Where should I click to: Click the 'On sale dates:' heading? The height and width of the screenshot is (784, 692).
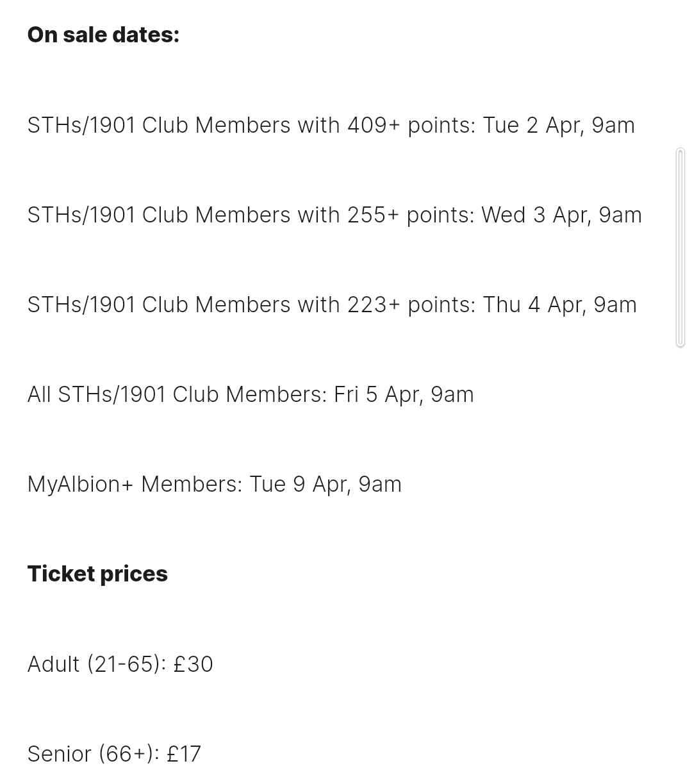coord(103,35)
